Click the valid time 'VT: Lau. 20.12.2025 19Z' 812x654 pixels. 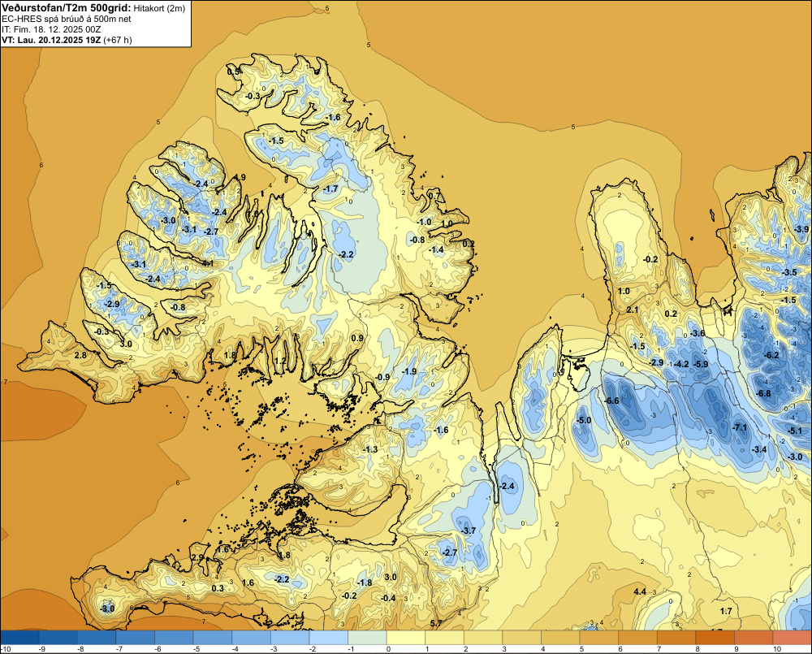51,40
